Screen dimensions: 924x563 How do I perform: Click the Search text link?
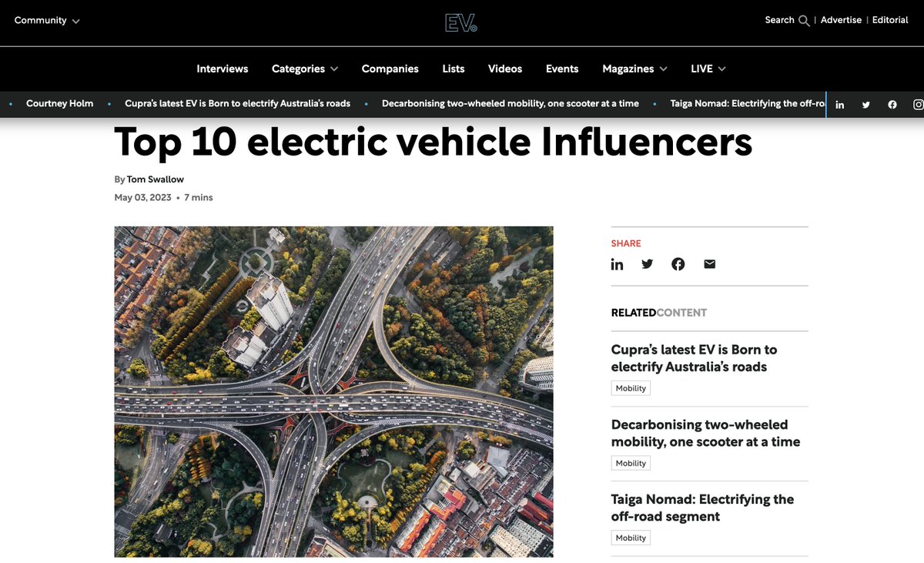click(x=779, y=20)
